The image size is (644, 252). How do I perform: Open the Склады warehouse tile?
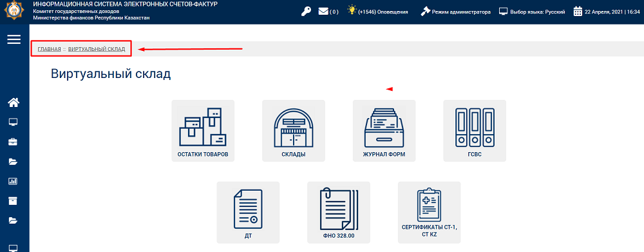pos(294,131)
